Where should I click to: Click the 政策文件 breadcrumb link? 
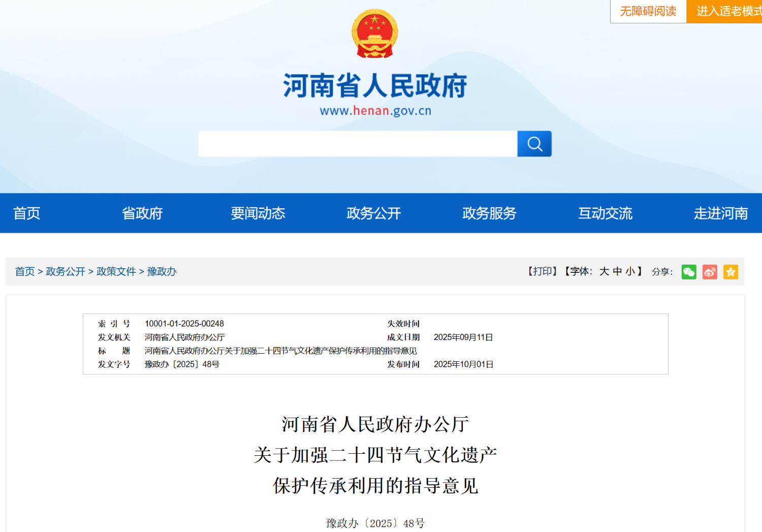(x=116, y=271)
